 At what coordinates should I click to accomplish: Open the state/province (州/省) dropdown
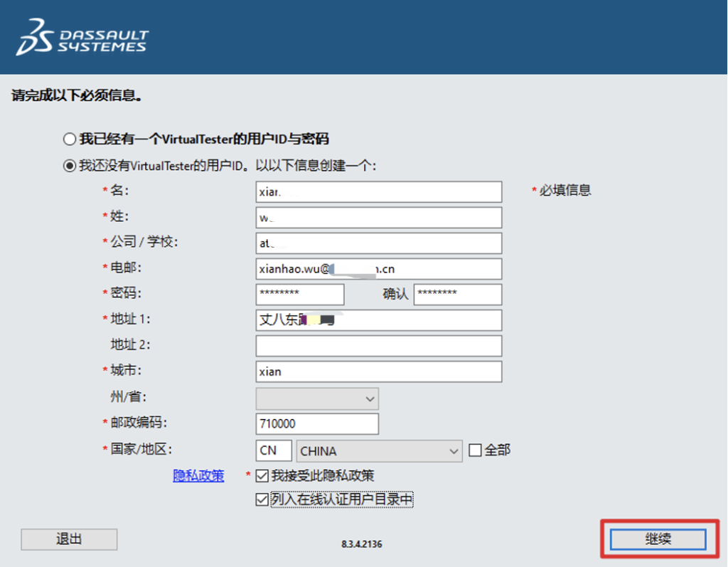click(x=317, y=398)
